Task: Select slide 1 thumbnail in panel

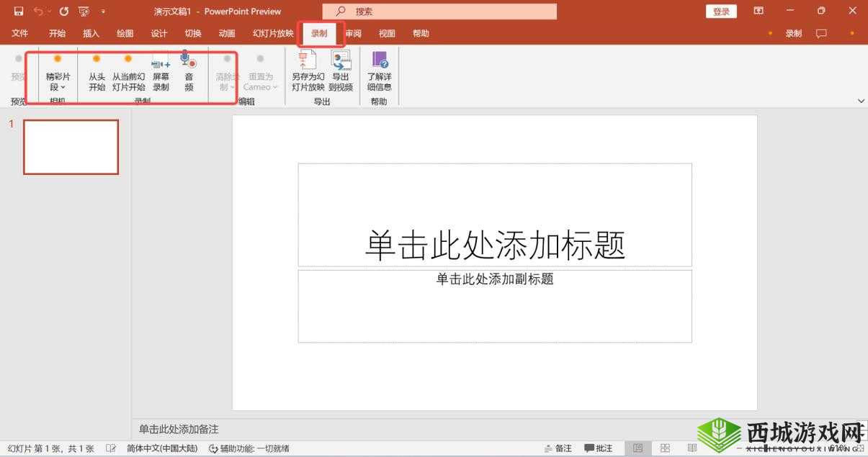Action: (x=71, y=146)
